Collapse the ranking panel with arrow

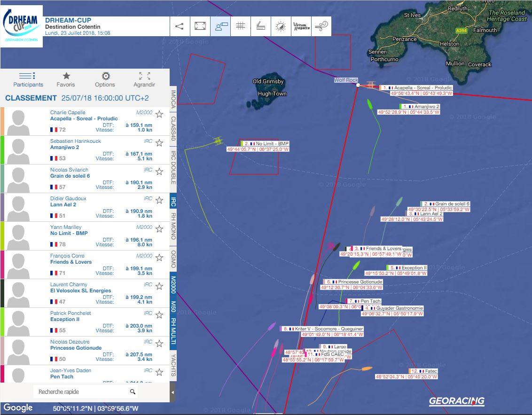click(x=173, y=392)
